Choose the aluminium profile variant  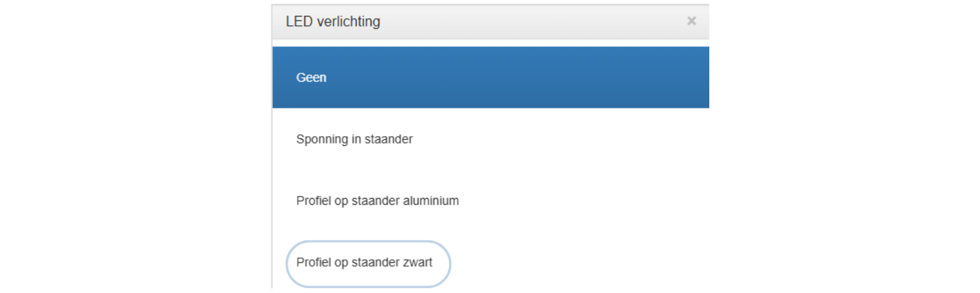[x=377, y=200]
